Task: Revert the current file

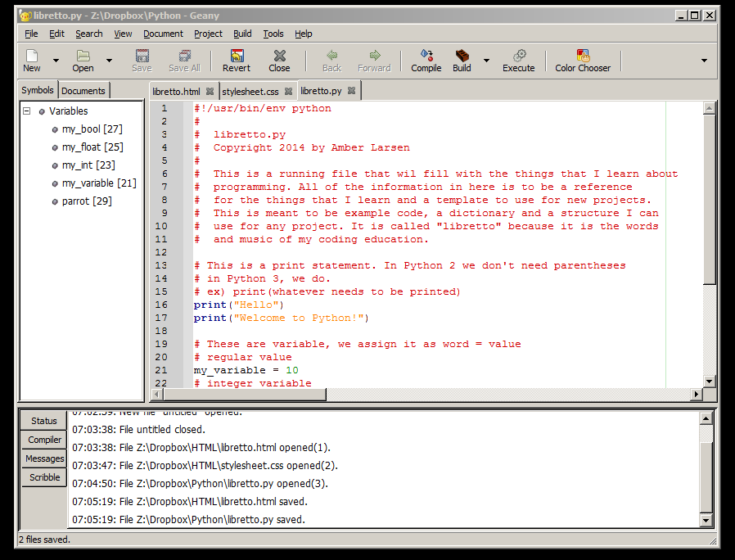Action: [237, 61]
